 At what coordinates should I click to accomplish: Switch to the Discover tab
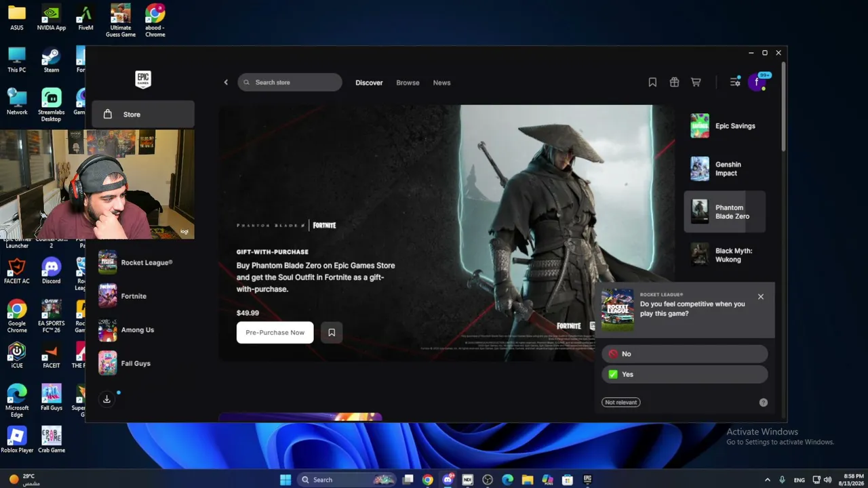coord(369,83)
